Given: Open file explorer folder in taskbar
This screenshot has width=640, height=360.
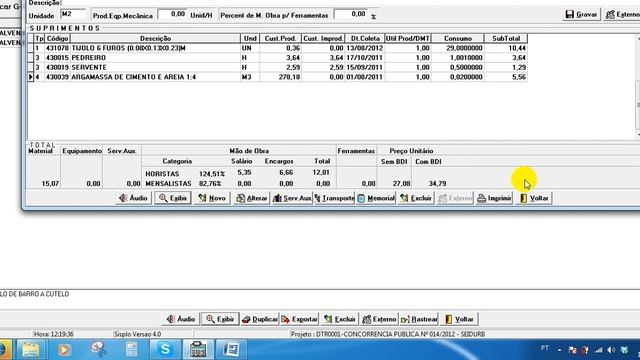Looking at the screenshot, I should [31, 349].
